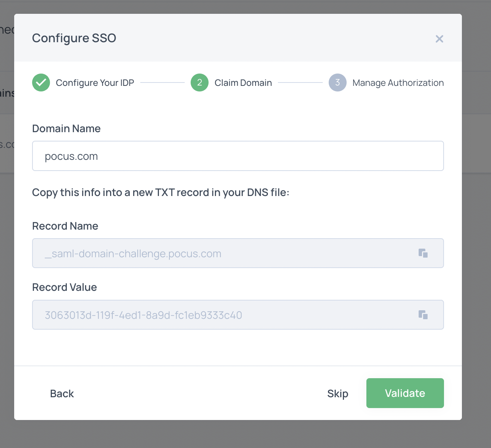This screenshot has width=491, height=448.
Task: Click the Record Value text field
Action: click(238, 315)
